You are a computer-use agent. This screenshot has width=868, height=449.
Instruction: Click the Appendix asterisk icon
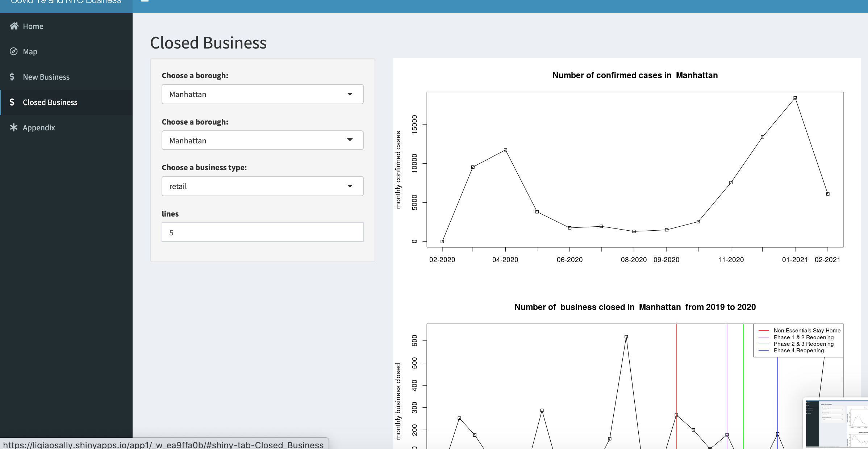(14, 127)
